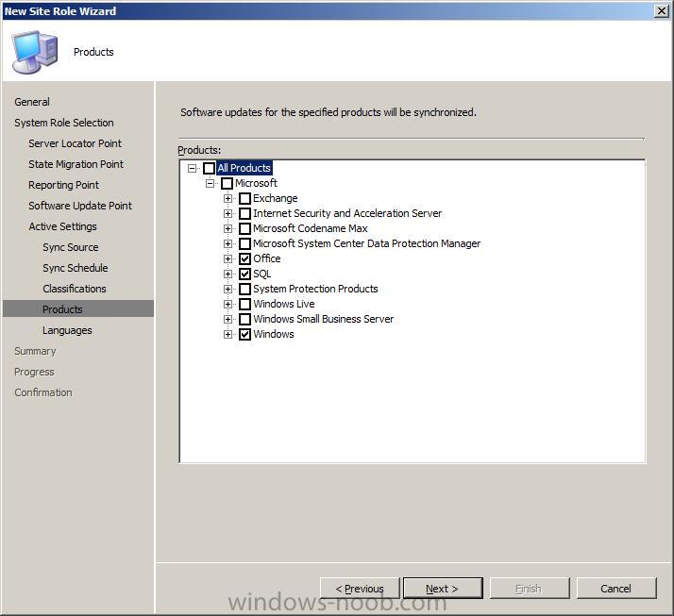Viewport: 674px width, 616px height.
Task: Select State Migration Point in sidebar
Action: tap(76, 164)
